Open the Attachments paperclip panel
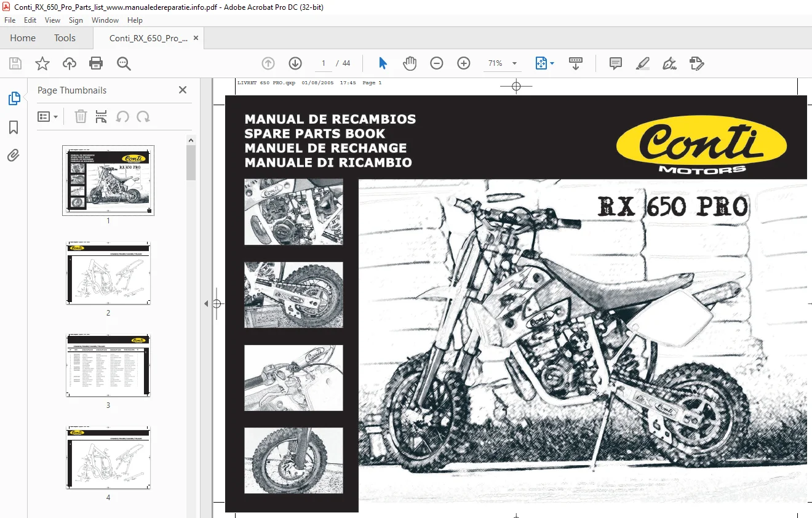The height and width of the screenshot is (518, 812). [x=14, y=156]
